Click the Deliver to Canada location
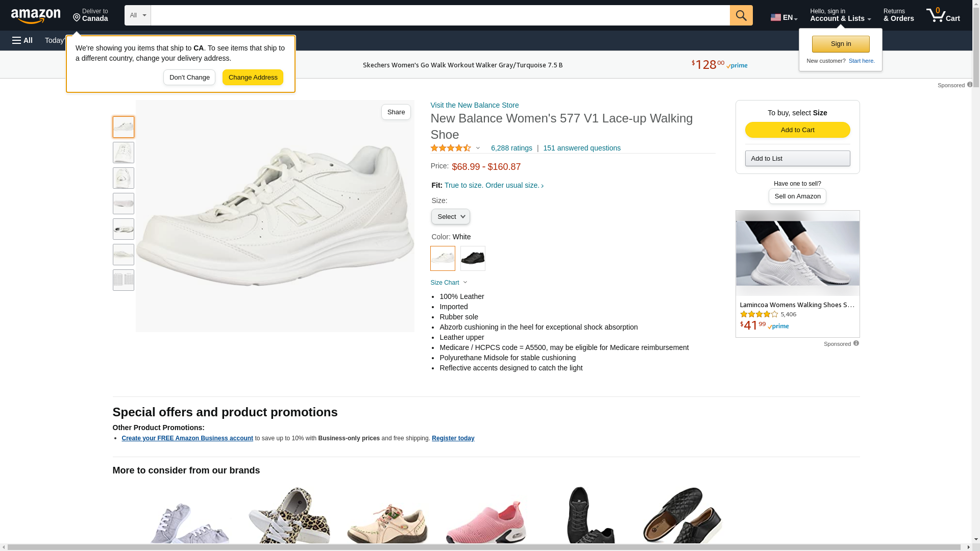Image resolution: width=980 pixels, height=551 pixels. [x=90, y=15]
